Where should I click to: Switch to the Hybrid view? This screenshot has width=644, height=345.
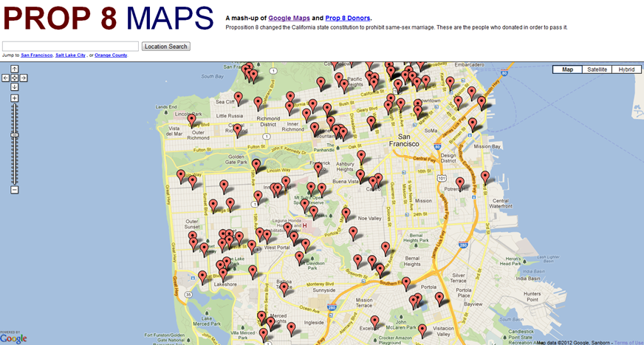point(626,69)
